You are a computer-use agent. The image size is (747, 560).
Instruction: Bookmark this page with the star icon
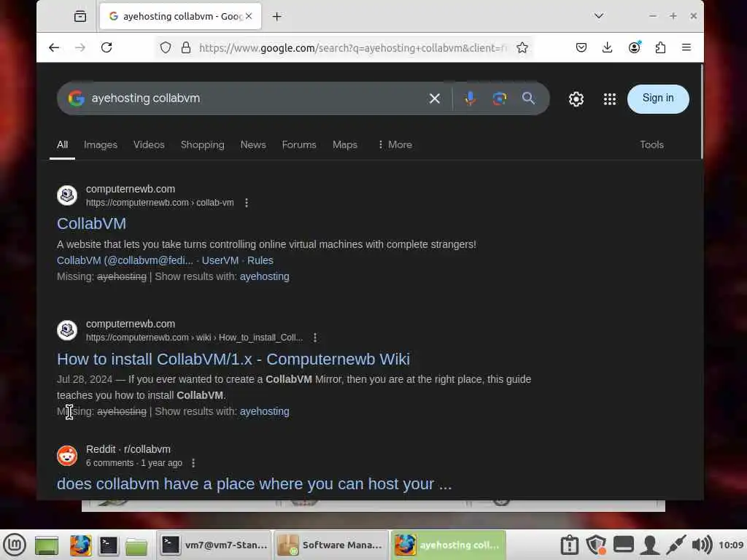pyautogui.click(x=522, y=47)
